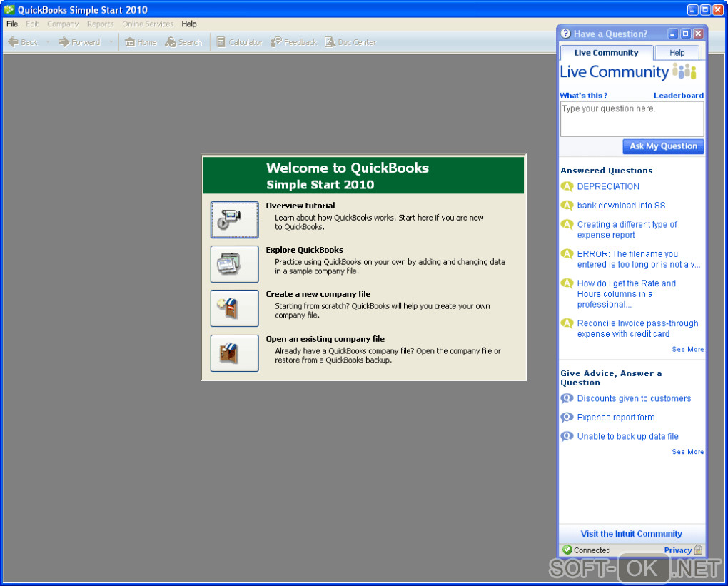This screenshot has width=728, height=586.
Task: Open the Rate and Hours columns question
Action: click(627, 294)
